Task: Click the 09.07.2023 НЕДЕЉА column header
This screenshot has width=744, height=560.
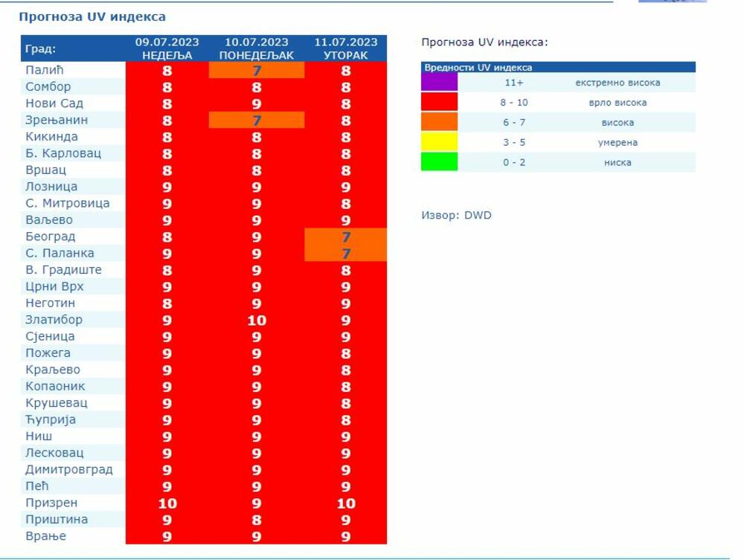Action: coord(167,49)
